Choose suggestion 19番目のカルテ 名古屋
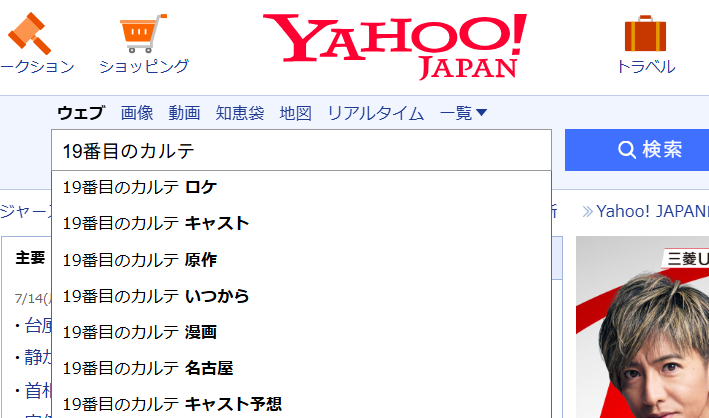Image resolution: width=709 pixels, height=418 pixels. tap(302, 368)
